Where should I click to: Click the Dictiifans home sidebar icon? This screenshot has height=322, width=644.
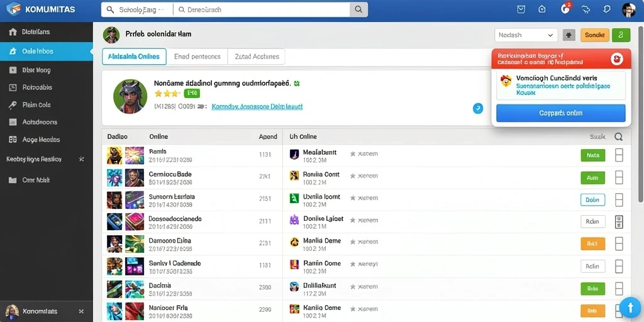point(13,31)
